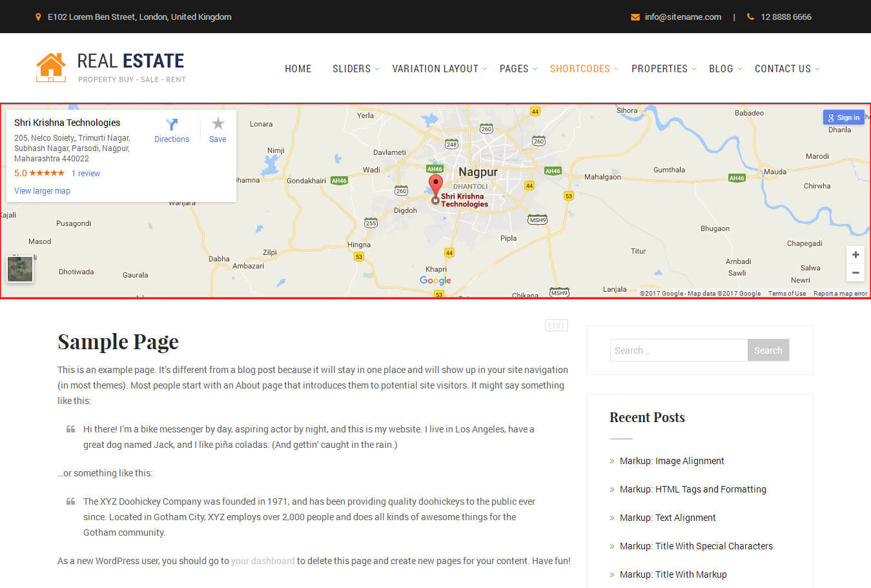Screen dimensions: 871x588
Task: Open the Properties menu
Action: pos(659,68)
